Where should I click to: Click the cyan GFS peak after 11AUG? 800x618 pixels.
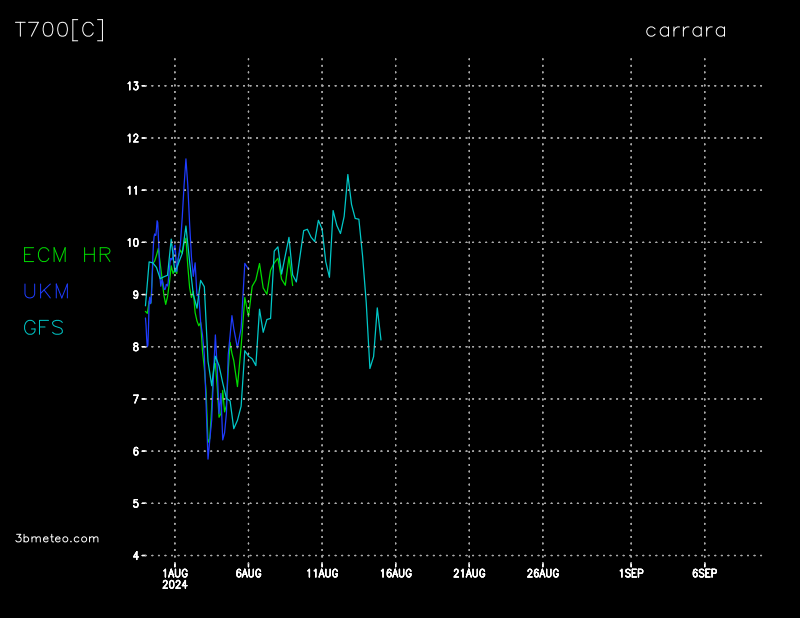348,175
